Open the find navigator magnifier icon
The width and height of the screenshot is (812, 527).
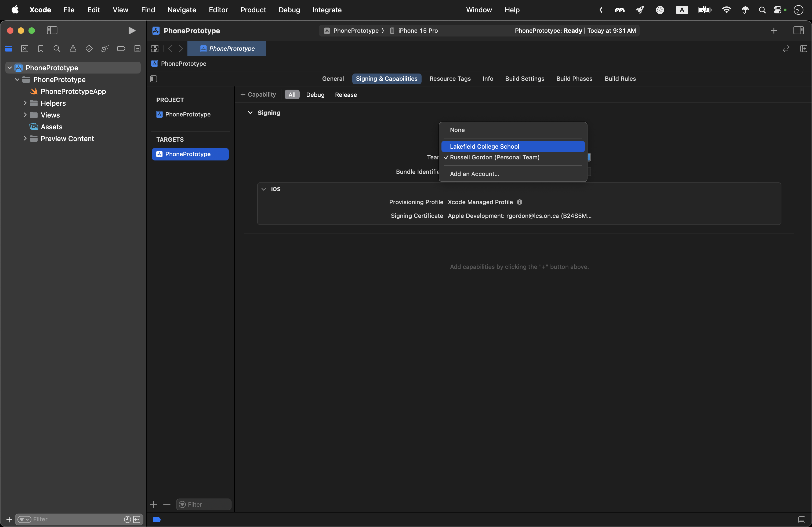pos(57,49)
